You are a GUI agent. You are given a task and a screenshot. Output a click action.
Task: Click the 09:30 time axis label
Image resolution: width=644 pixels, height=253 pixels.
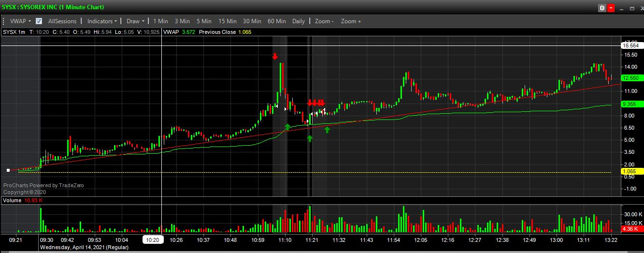(x=46, y=240)
